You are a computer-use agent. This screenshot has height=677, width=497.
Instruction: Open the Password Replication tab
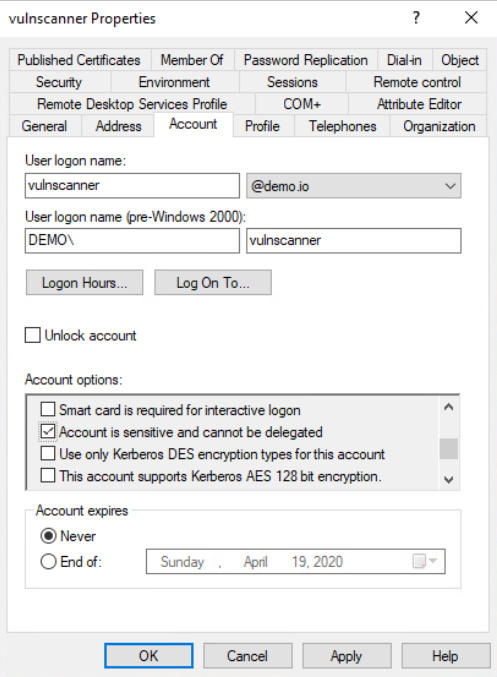(306, 60)
